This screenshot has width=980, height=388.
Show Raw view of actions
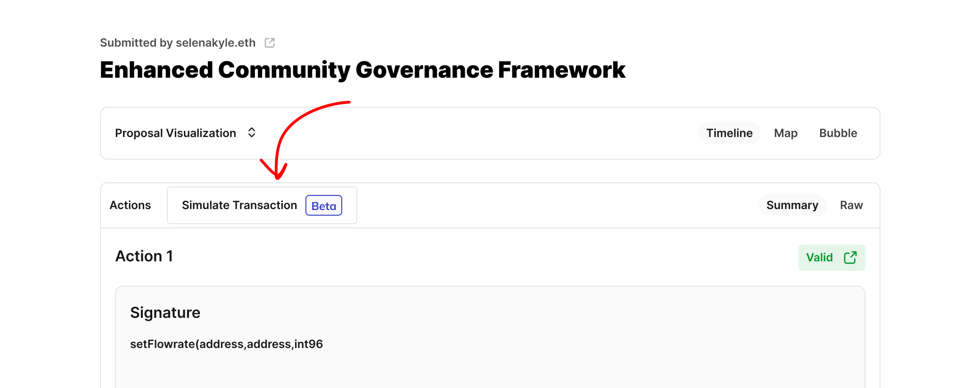click(851, 205)
